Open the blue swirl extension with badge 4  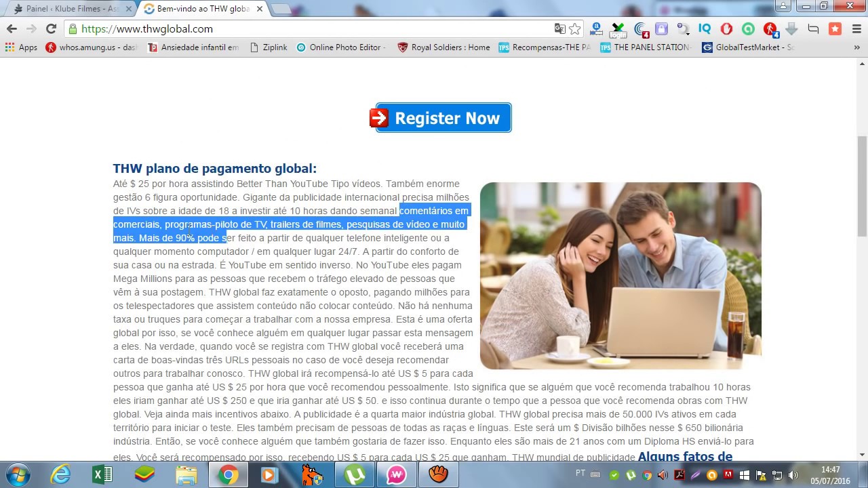[x=641, y=29]
